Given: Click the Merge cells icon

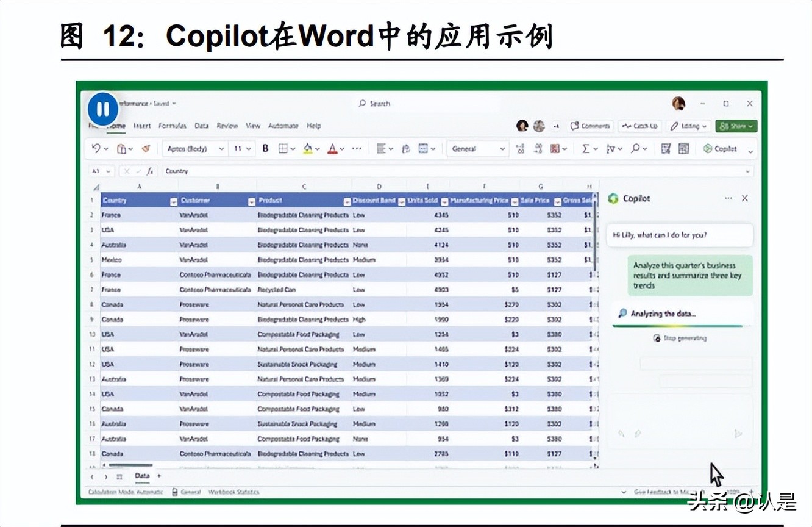Looking at the screenshot, I should (423, 148).
